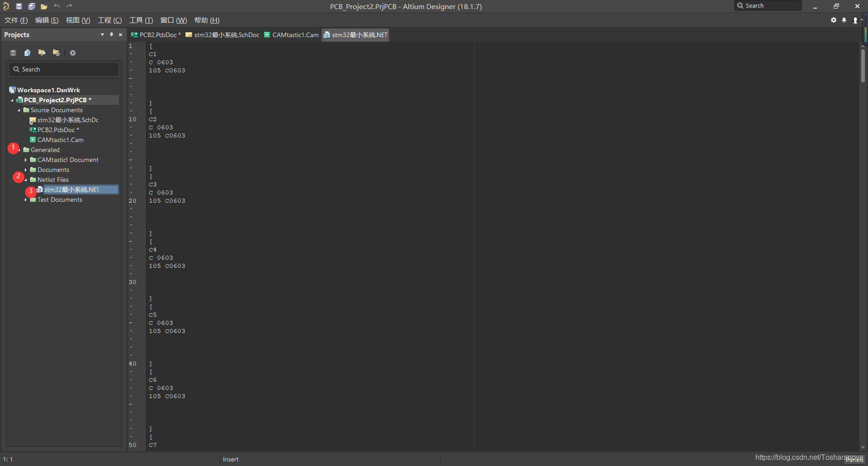This screenshot has height=466, width=868.
Task: Collapse the Source Documents folder
Action: (x=19, y=110)
